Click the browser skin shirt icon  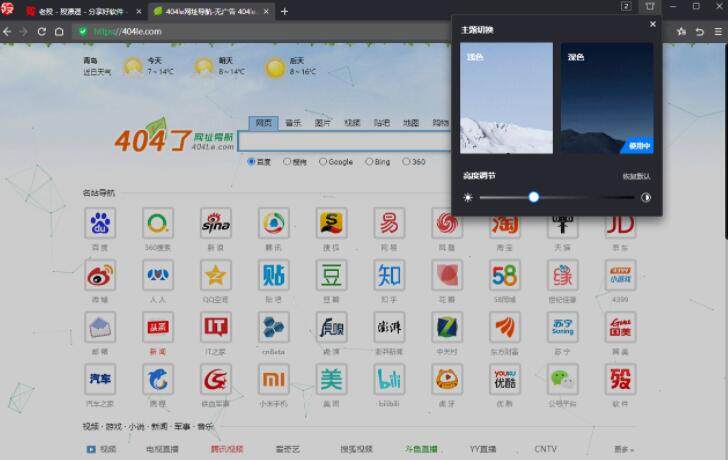(x=650, y=6)
